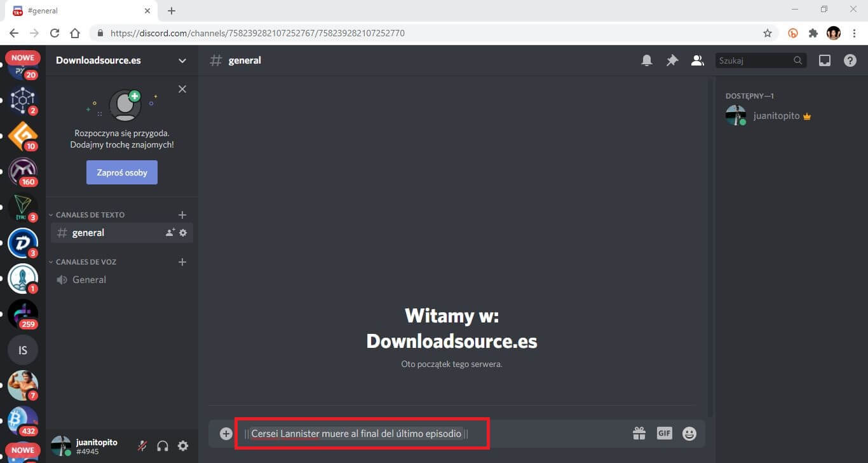Viewport: 868px width, 463px height.
Task: Bookmark this page star icon
Action: point(768,33)
